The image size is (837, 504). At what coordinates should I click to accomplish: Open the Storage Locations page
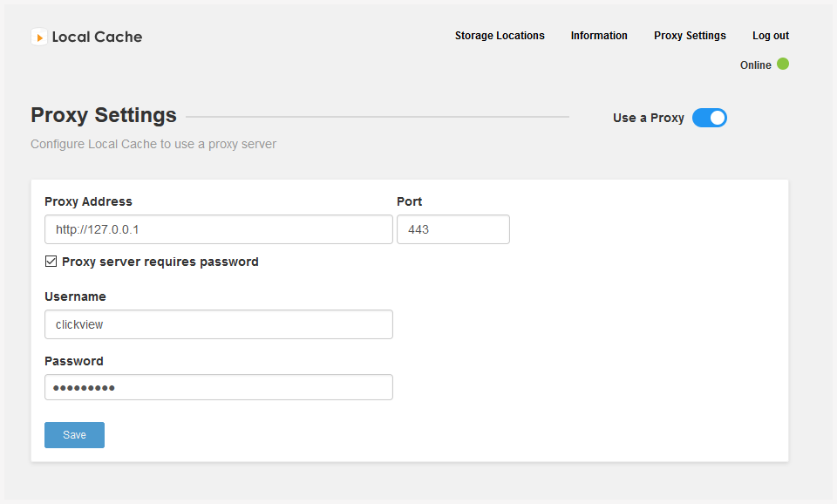(500, 36)
